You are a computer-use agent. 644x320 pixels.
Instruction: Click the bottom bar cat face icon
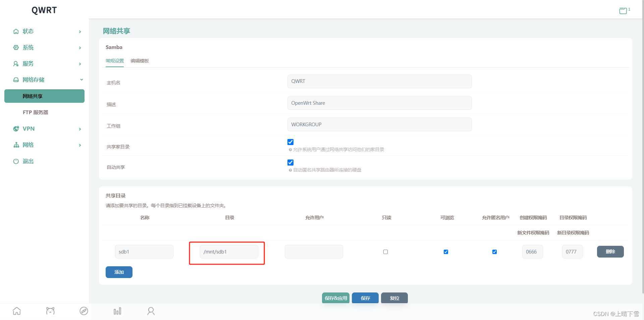50,311
